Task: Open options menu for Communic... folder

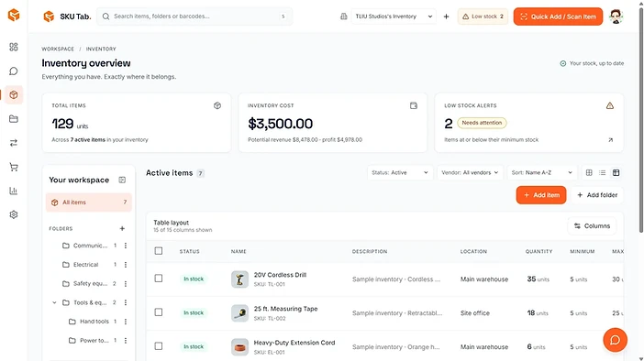Action: click(x=126, y=246)
